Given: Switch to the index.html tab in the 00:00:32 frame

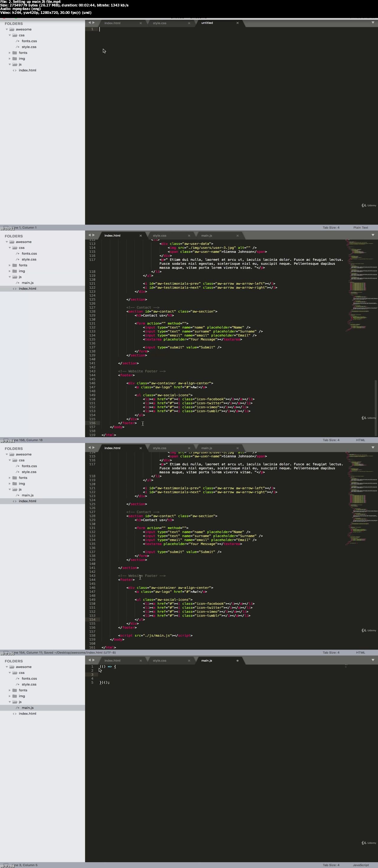Looking at the screenshot, I should [112, 23].
